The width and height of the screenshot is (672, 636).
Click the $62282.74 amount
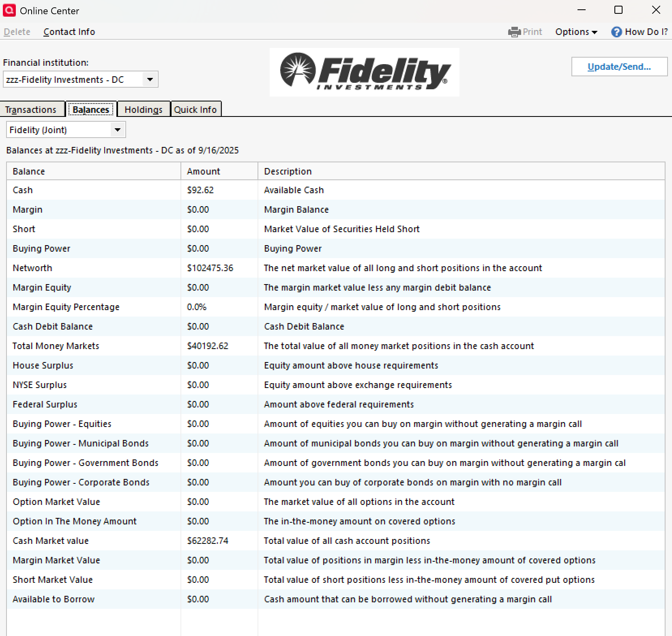(x=208, y=541)
